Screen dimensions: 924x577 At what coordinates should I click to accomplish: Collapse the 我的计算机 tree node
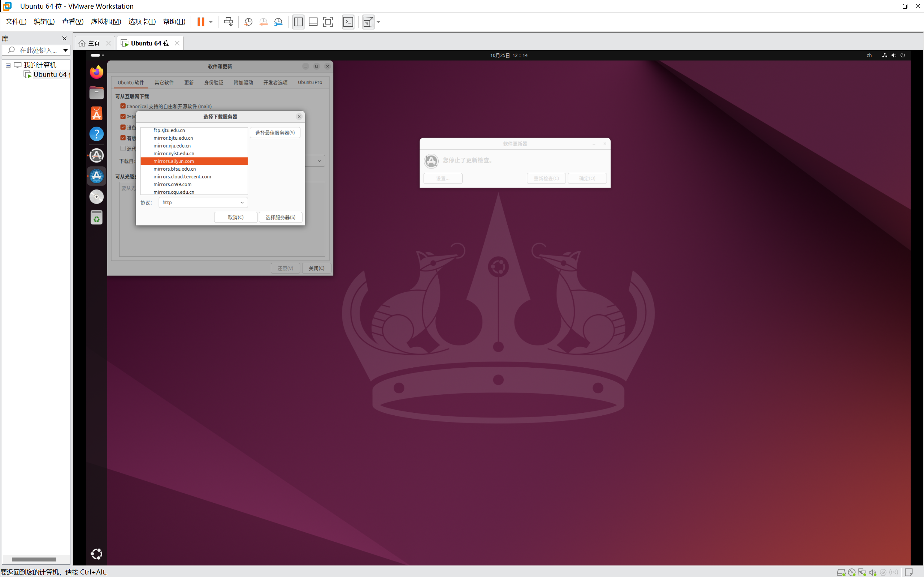(x=8, y=65)
